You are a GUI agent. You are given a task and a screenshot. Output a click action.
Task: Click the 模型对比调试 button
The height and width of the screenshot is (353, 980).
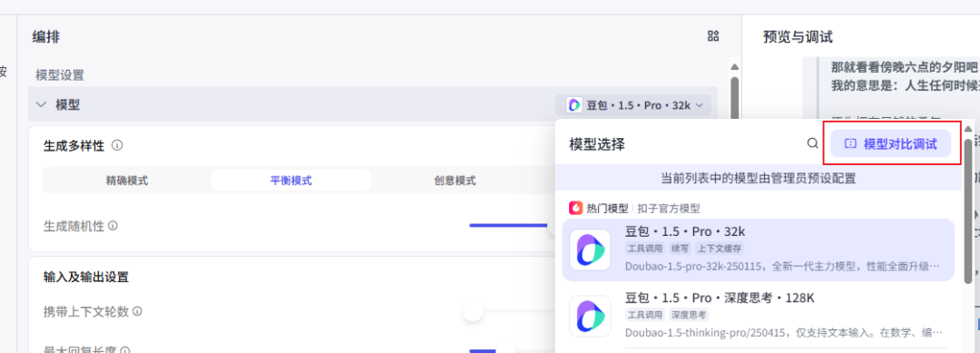pyautogui.click(x=891, y=143)
